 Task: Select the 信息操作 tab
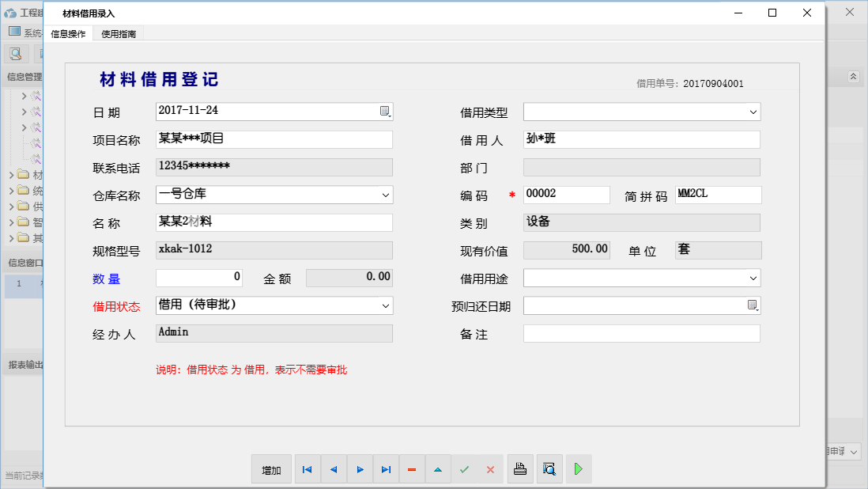pos(68,34)
